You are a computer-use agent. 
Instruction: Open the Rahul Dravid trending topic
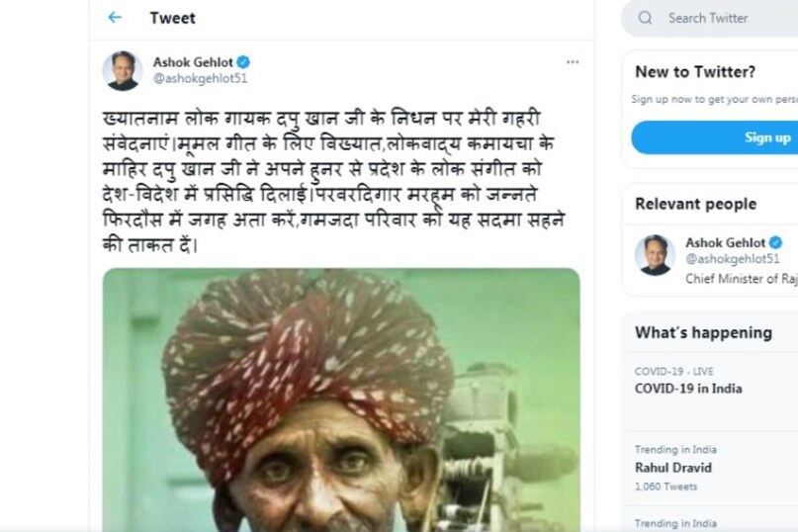click(673, 468)
